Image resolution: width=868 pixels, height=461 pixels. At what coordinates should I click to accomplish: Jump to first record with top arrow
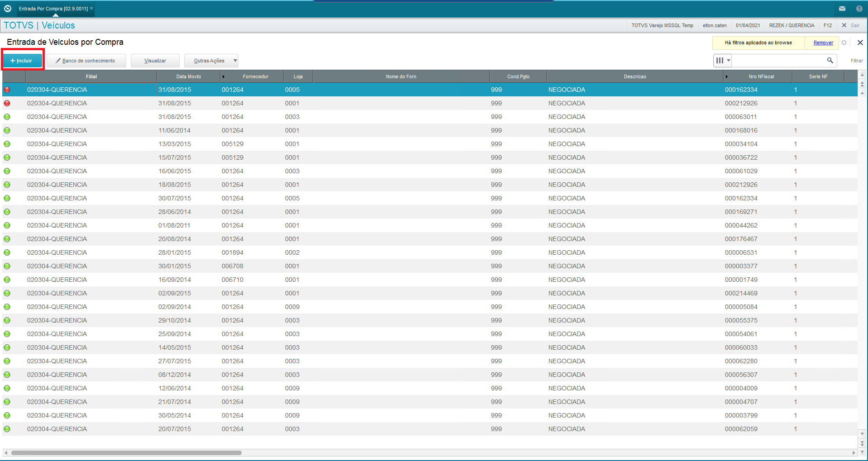tap(862, 75)
